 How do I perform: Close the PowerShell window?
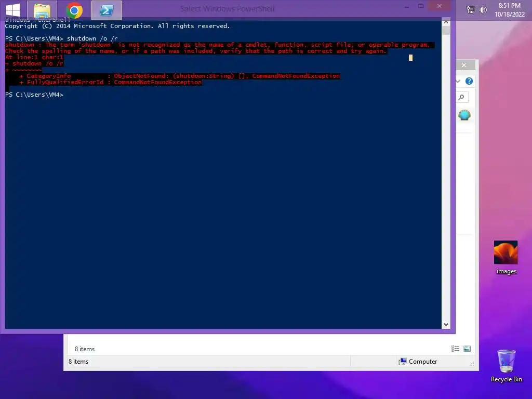(x=440, y=6)
